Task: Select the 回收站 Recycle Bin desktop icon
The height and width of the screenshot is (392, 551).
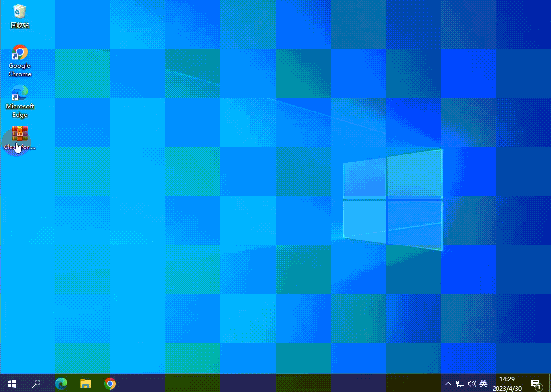Action: click(20, 11)
